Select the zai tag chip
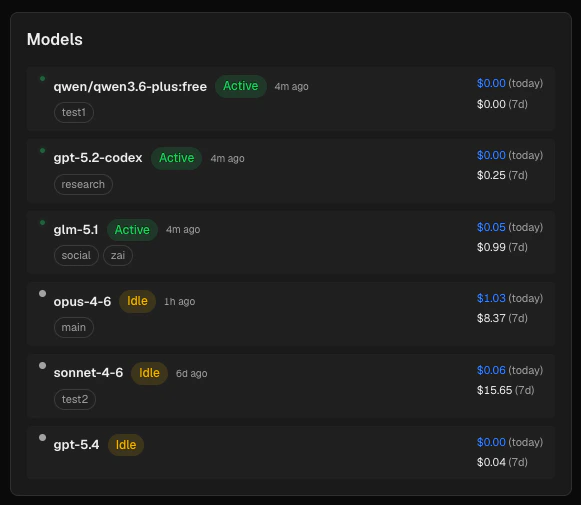This screenshot has height=505, width=581. pos(118,255)
